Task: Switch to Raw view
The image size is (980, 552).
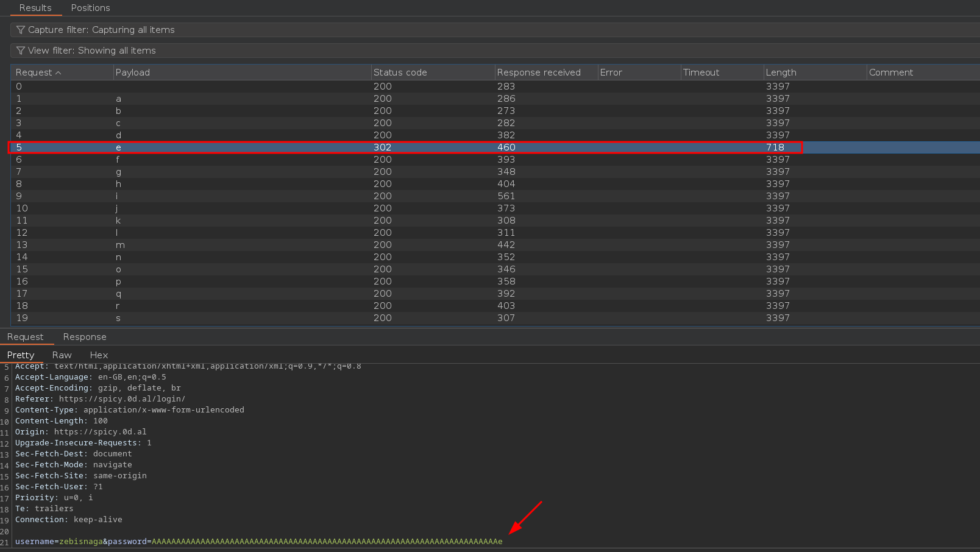Action: pos(62,355)
